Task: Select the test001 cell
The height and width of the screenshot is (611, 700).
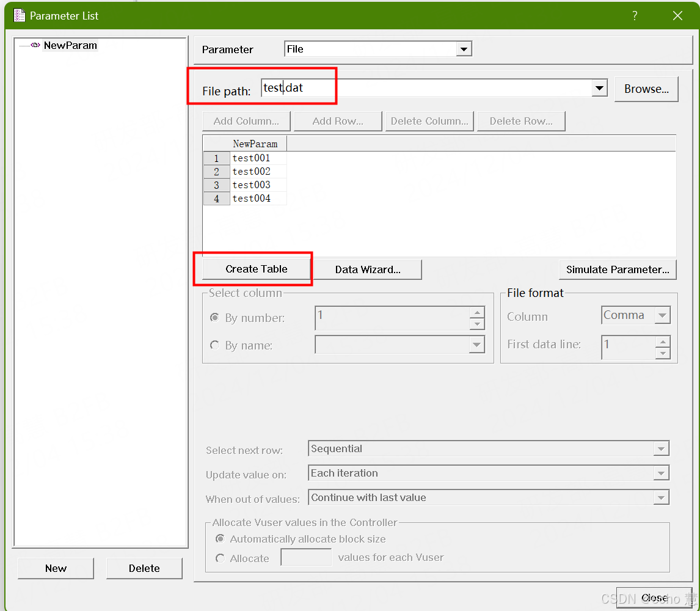Action: click(258, 158)
